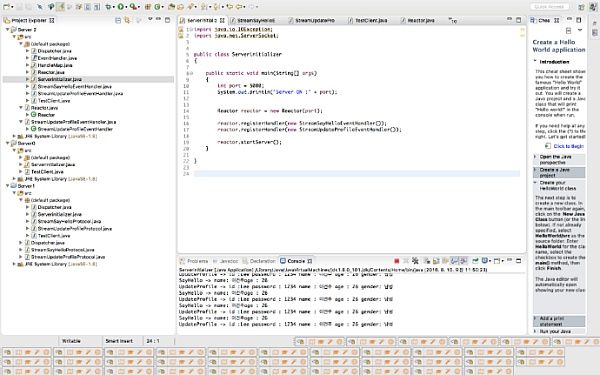Viewport: 600px width, 375px height.
Task: Select StreamSayHelloEventHandler.java tree item
Action: click(x=74, y=86)
